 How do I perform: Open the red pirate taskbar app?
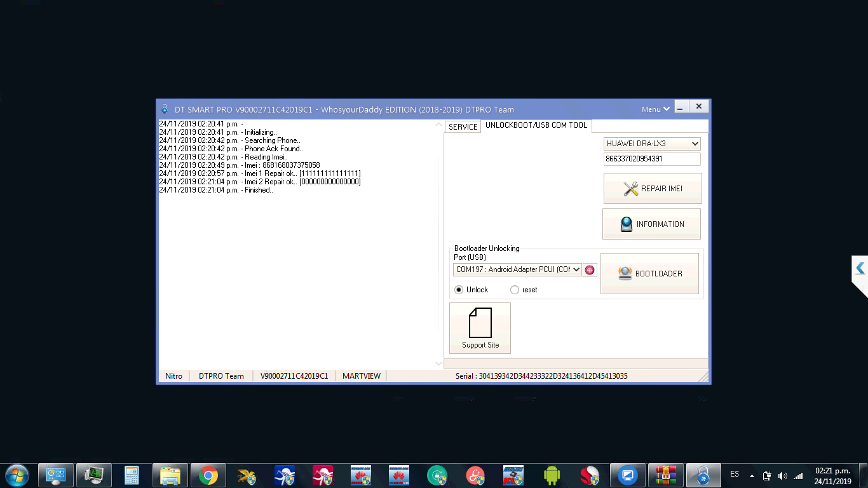tap(323, 475)
